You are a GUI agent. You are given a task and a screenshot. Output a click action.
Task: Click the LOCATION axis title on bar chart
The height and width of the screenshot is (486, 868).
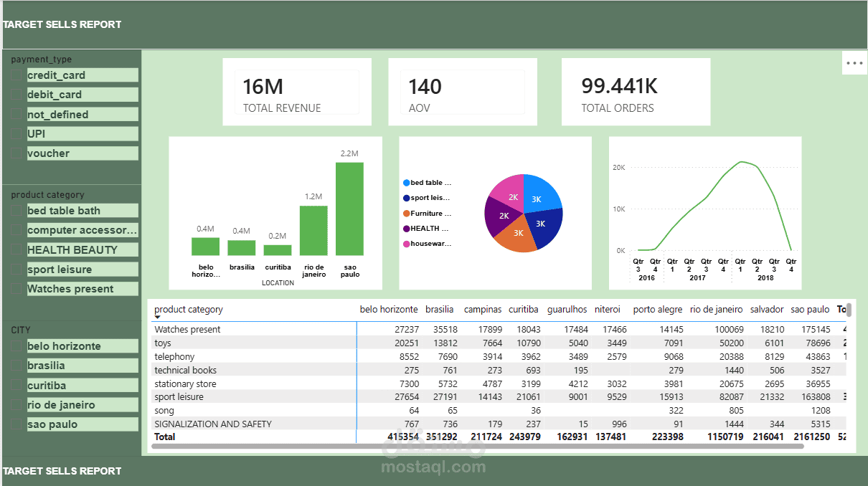point(278,283)
